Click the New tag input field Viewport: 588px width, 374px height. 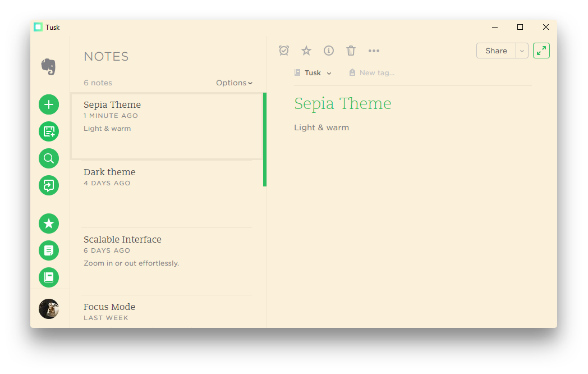coord(377,73)
